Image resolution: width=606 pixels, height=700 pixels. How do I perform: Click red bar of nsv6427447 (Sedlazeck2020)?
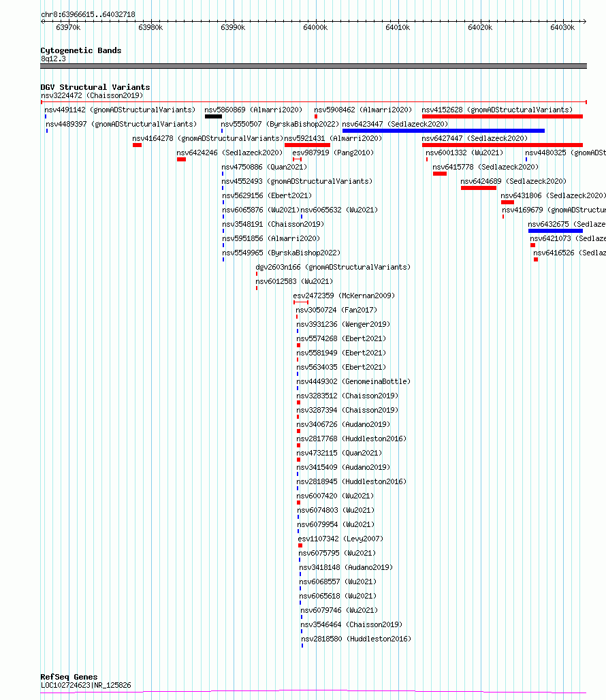coord(503,145)
